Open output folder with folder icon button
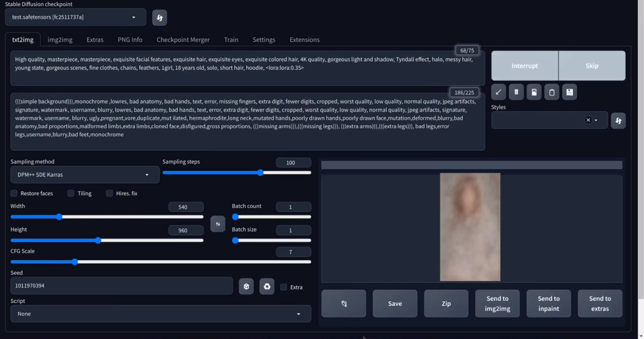644x339 pixels. (343, 304)
